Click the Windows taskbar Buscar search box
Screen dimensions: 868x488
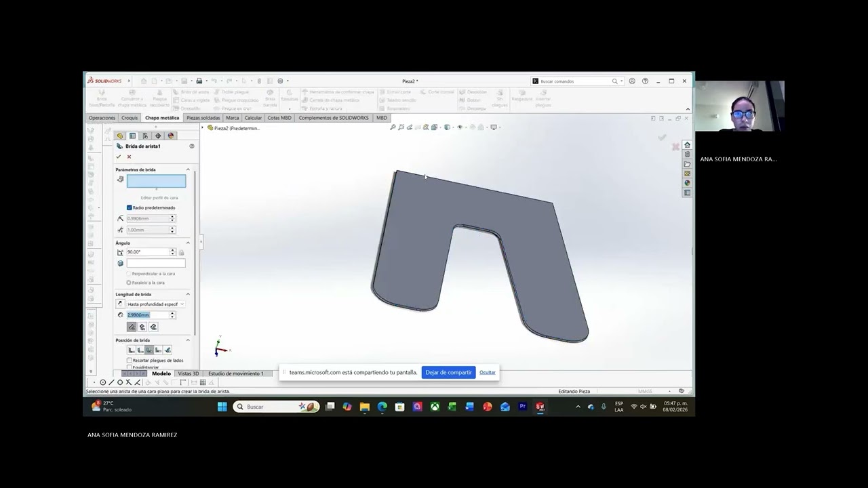click(x=275, y=407)
